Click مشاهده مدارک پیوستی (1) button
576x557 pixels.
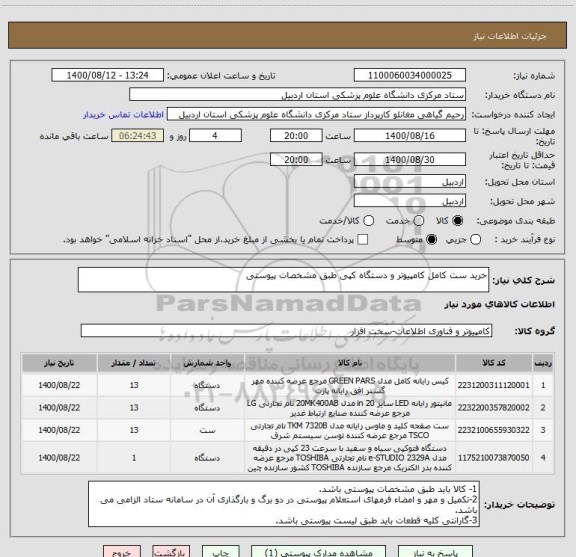pos(318,552)
